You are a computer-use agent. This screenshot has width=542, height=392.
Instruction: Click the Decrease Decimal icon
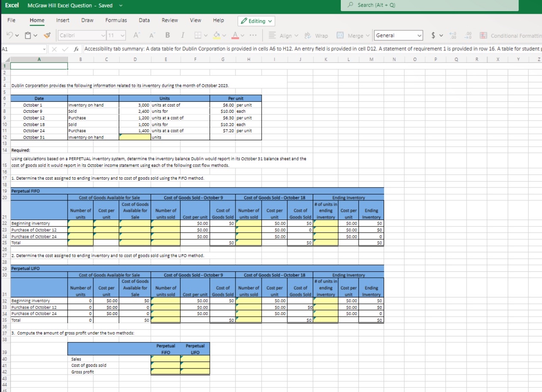[x=468, y=36]
